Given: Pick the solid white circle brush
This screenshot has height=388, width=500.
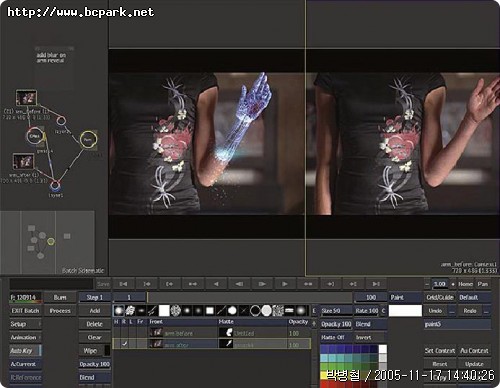Looking at the screenshot, I should pos(232,311).
